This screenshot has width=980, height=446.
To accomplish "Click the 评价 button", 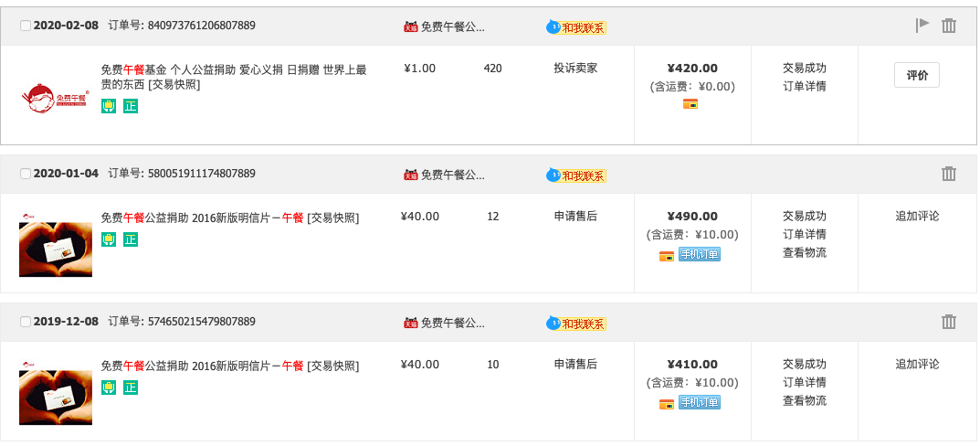I will [x=917, y=75].
